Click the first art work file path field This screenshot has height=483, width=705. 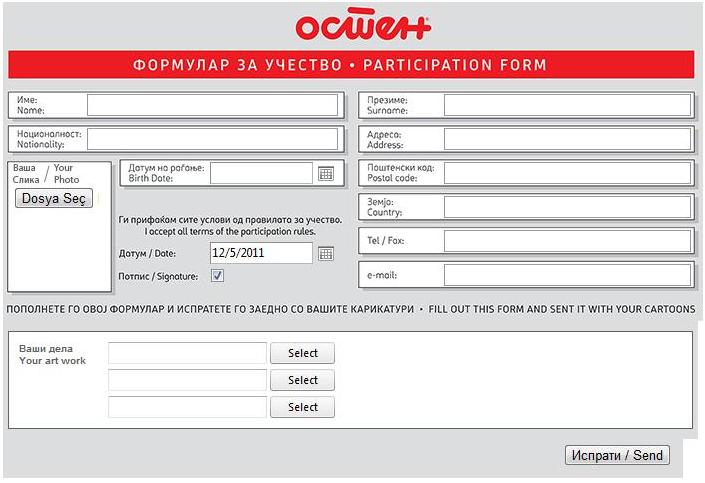[187, 353]
